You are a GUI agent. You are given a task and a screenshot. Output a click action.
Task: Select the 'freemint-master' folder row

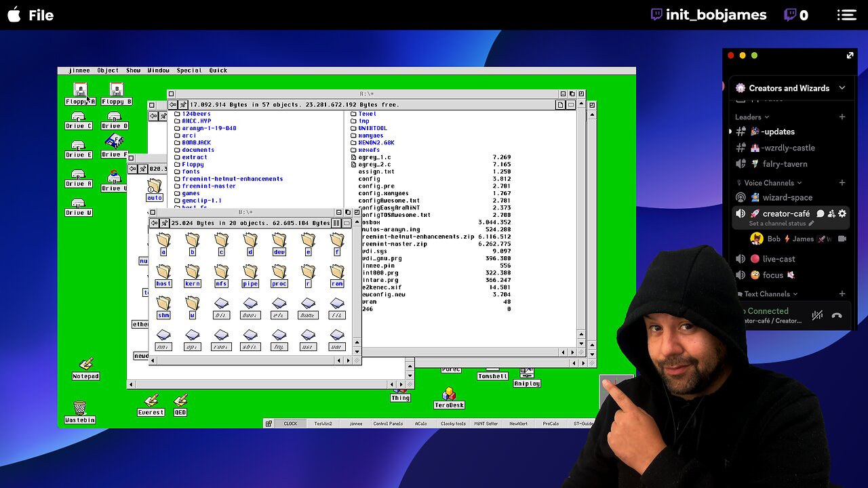pos(205,186)
